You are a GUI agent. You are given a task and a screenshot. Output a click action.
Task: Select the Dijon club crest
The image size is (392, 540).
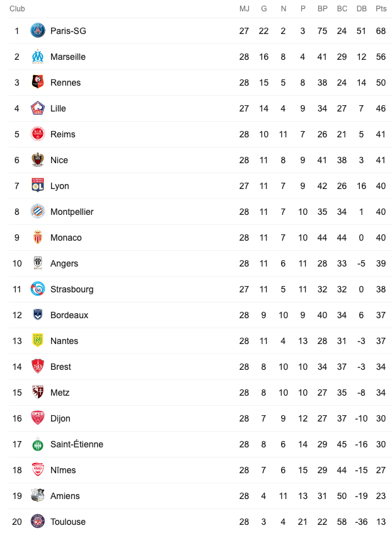coord(38,418)
